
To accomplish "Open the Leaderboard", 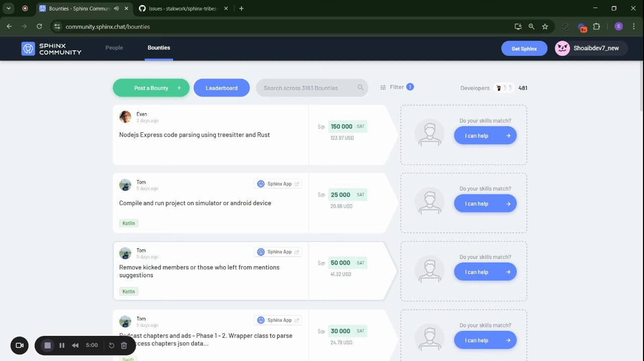I will pos(221,88).
